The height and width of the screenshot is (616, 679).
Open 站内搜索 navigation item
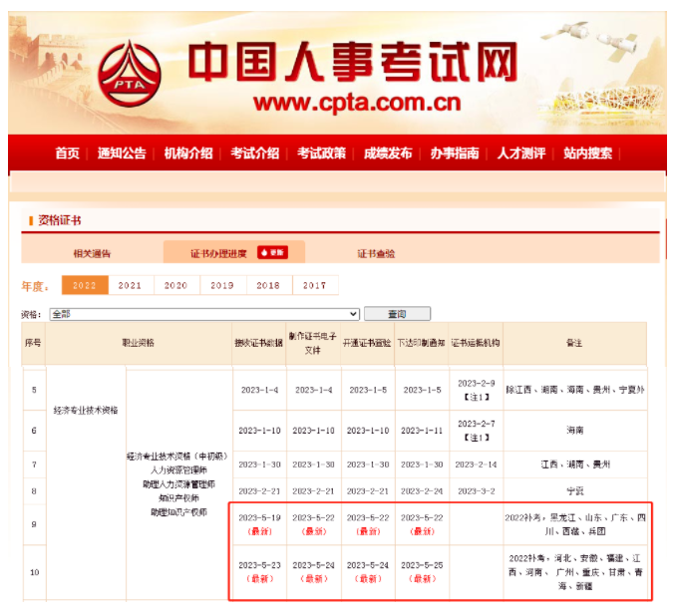587,153
